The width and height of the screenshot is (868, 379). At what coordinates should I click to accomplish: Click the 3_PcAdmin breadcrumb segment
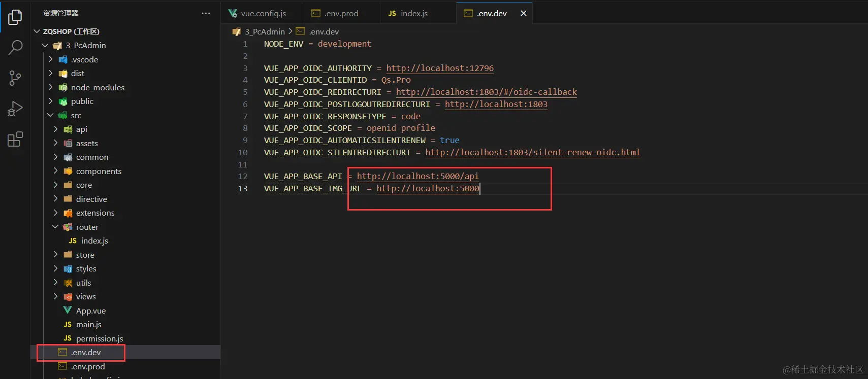(x=264, y=31)
